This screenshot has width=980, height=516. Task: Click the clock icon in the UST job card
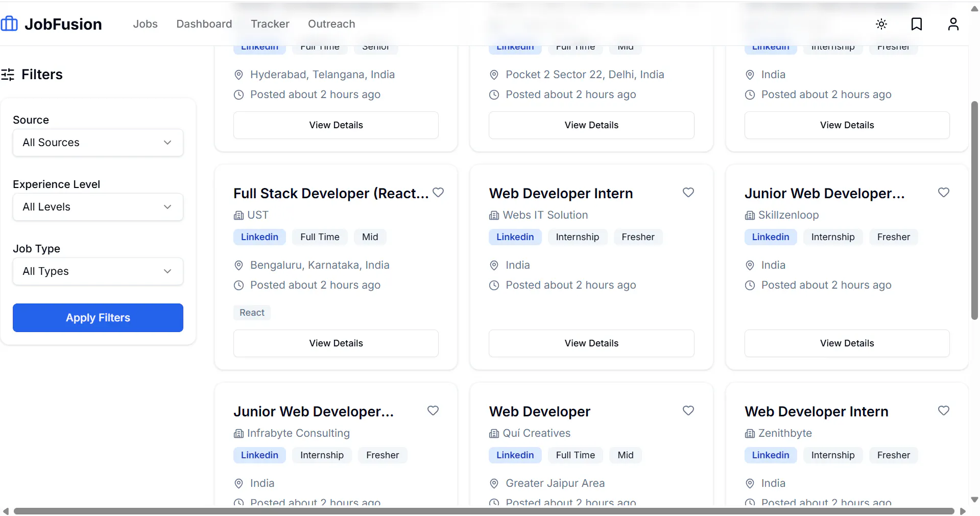pyautogui.click(x=238, y=285)
